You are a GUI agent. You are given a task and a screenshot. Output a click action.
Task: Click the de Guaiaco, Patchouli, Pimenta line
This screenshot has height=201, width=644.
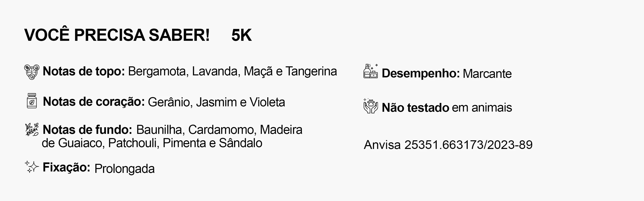pyautogui.click(x=152, y=143)
